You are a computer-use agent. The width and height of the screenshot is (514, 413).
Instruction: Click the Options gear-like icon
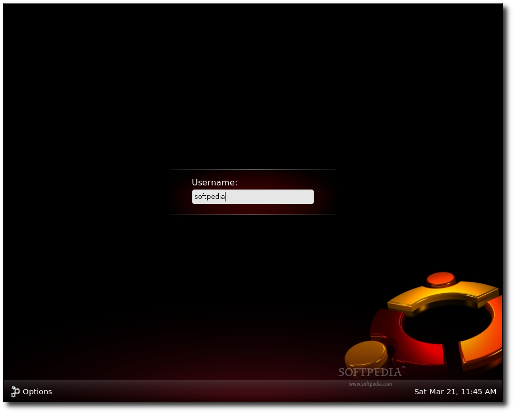15,391
